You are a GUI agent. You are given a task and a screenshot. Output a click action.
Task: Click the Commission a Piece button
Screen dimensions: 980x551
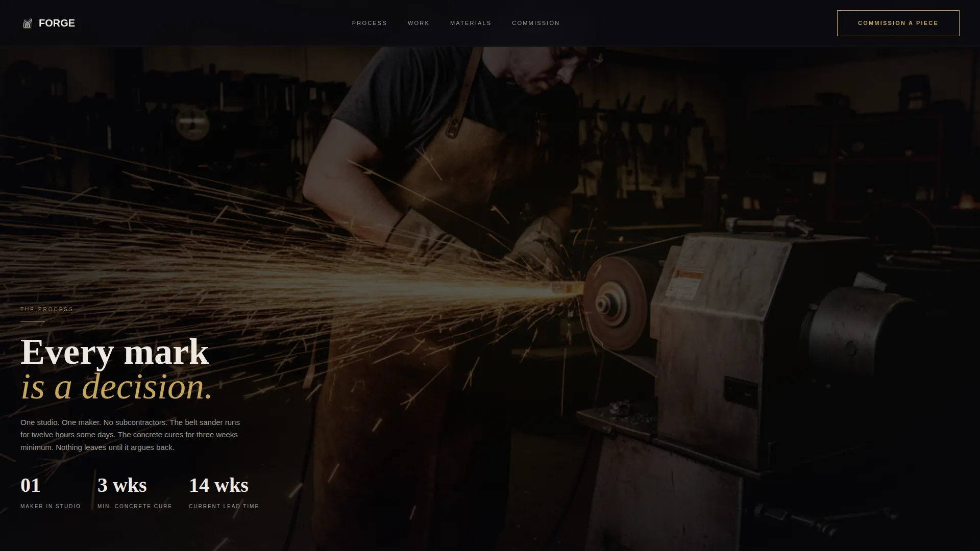click(898, 23)
